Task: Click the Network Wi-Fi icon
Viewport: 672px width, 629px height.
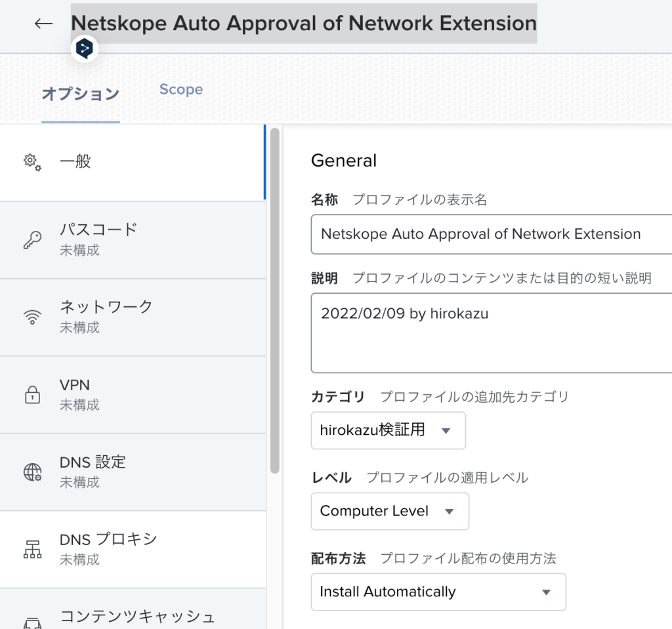Action: click(x=33, y=317)
